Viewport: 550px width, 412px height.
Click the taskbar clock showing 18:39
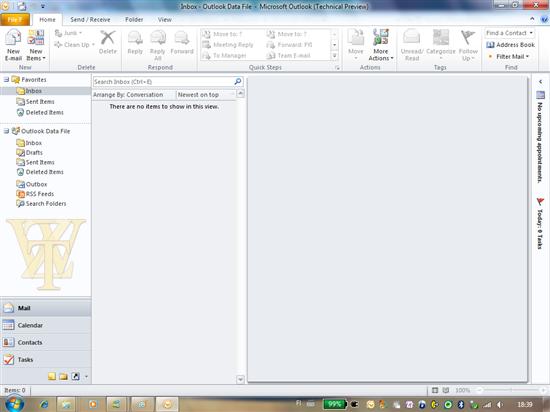525,405
